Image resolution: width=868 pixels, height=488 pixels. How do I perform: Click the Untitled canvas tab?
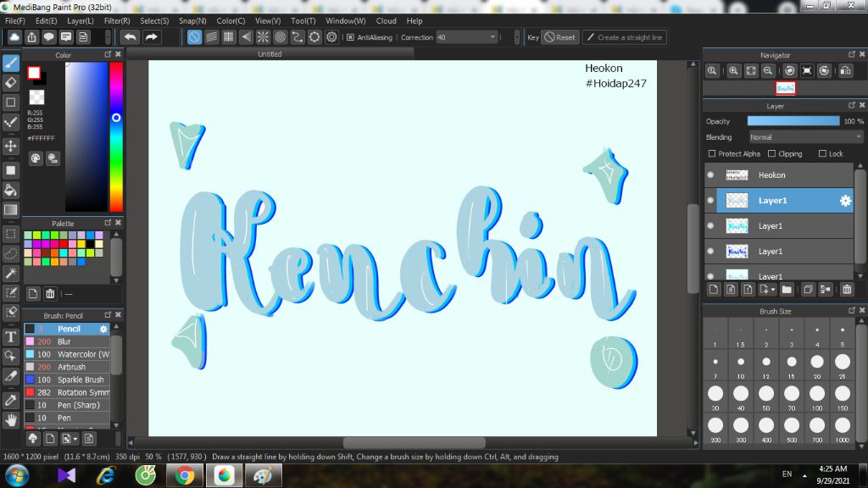(270, 53)
